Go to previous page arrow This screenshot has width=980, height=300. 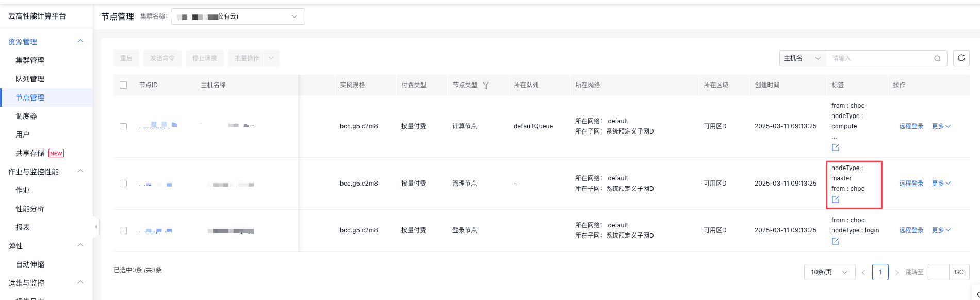[863, 272]
